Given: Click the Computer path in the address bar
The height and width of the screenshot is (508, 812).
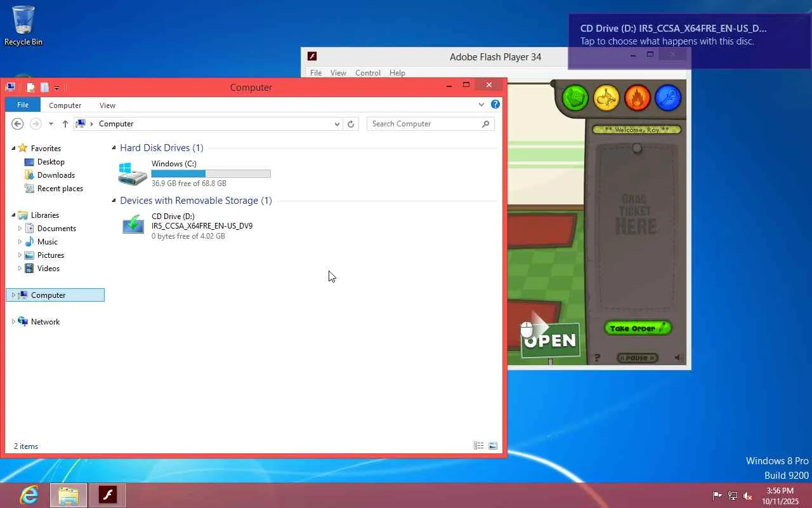Looking at the screenshot, I should click(x=116, y=124).
